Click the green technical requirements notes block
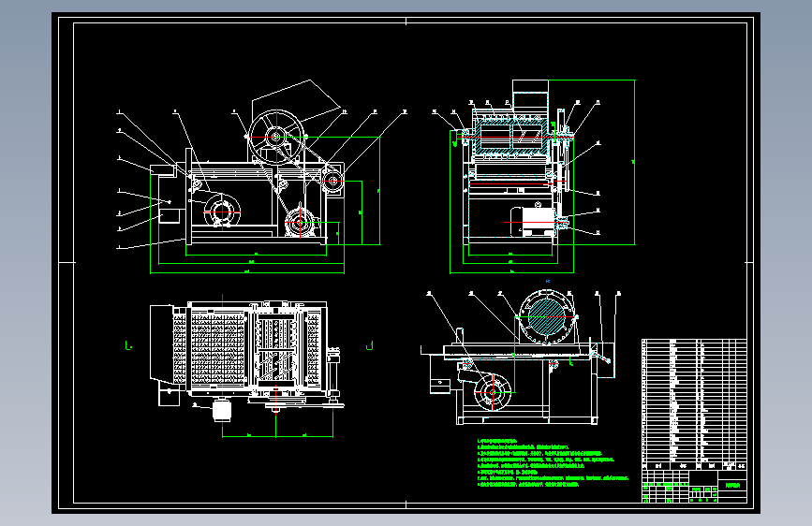The width and height of the screenshot is (812, 526). 553,463
